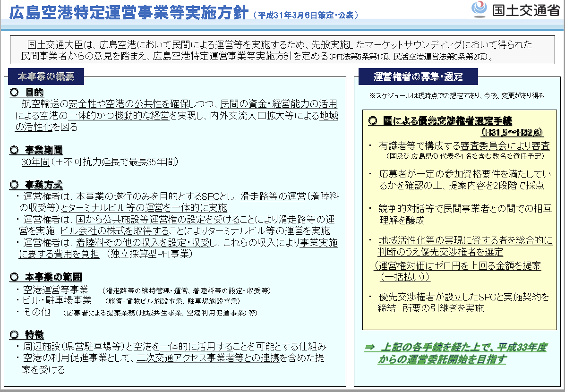Viewport: 565px width, 392px height.
Task: Click the title 広島空港特定運営事業等実施方針
Action: pos(128,13)
